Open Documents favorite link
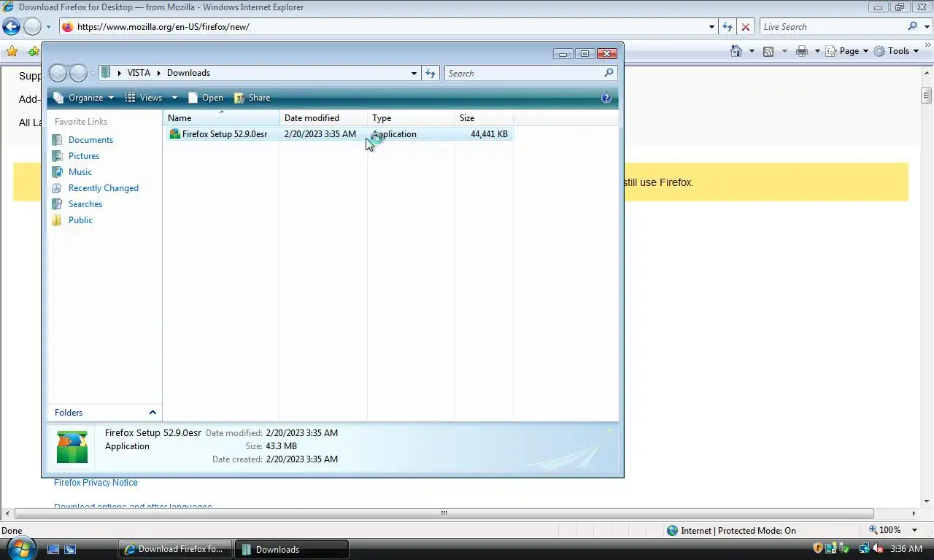 [90, 140]
